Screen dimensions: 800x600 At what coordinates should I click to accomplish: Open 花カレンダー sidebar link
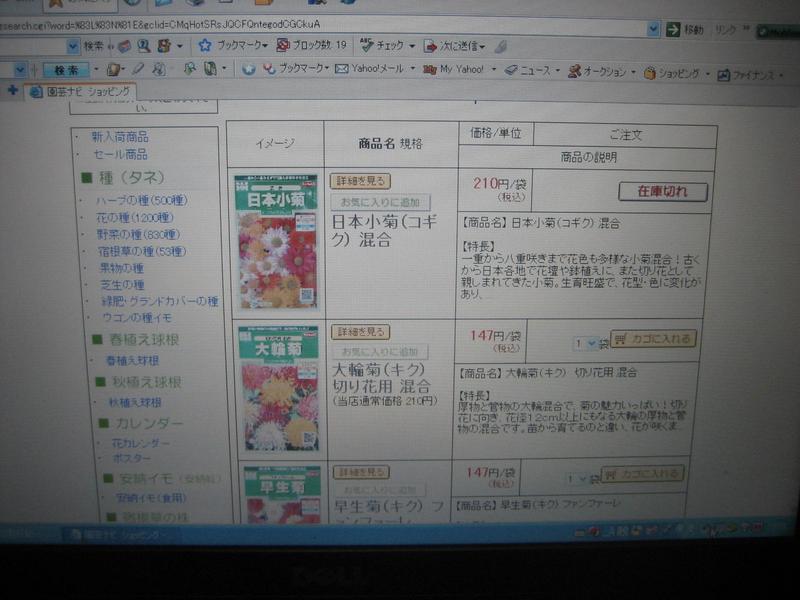tap(141, 443)
